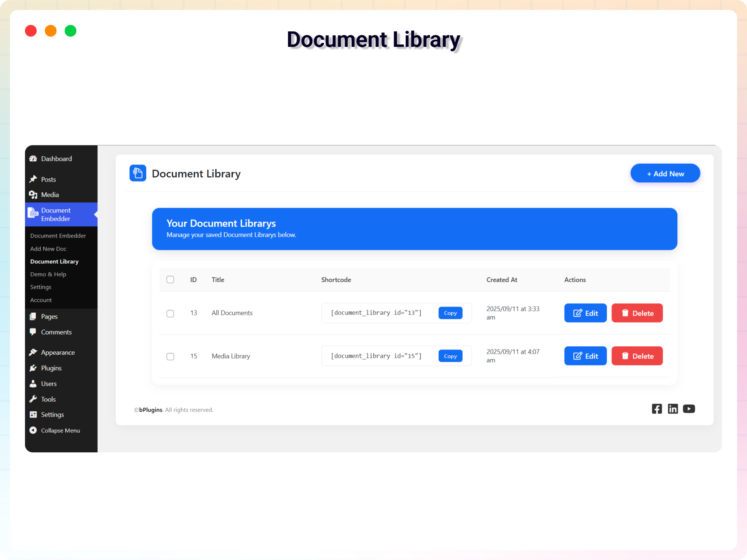Open the LinkedIn icon in footer
The width and height of the screenshot is (747, 560).
point(673,409)
